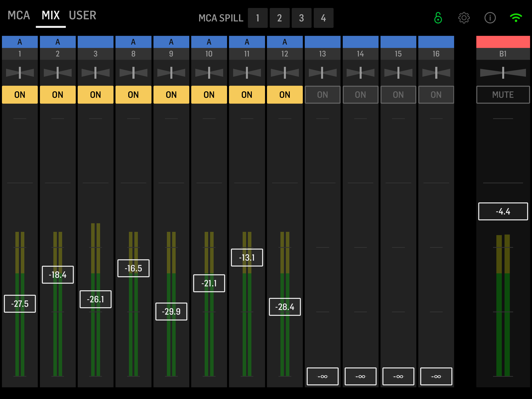Image resolution: width=532 pixels, height=399 pixels.
Task: Select channel 3 blue color header
Action: coord(95,42)
